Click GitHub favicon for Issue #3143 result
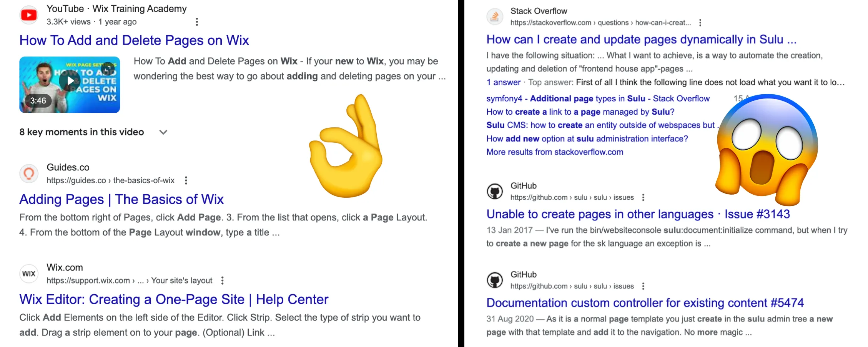Screen dimensions: 868x347 pyautogui.click(x=495, y=191)
